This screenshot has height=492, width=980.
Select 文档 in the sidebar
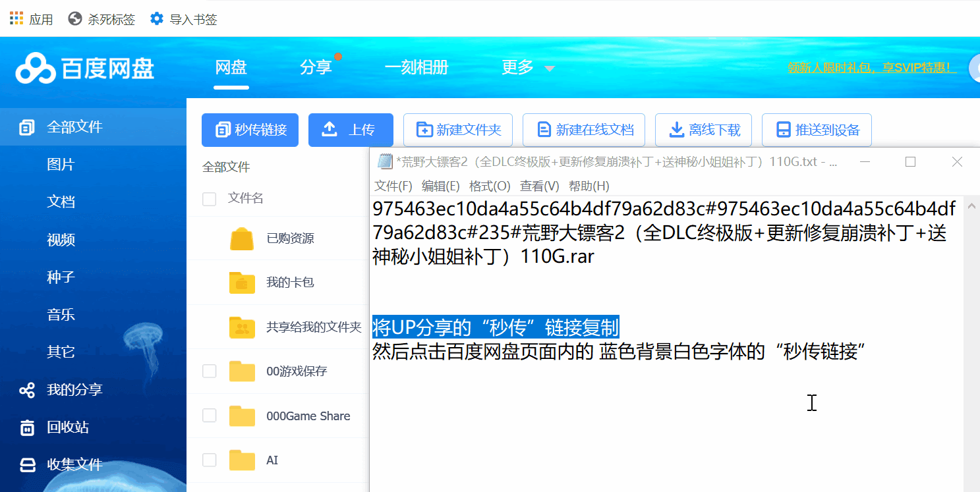coord(61,202)
